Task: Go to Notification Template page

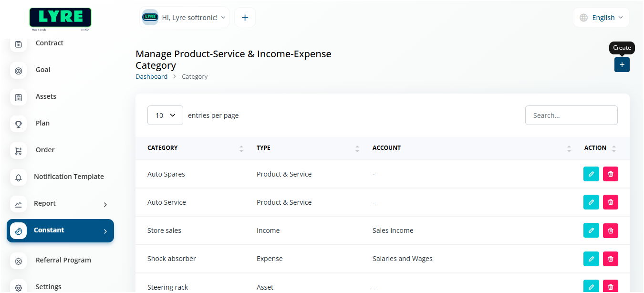Action: click(x=69, y=177)
